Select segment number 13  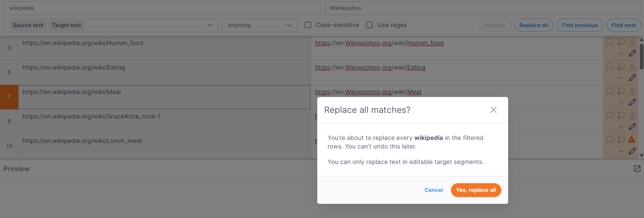(x=9, y=146)
